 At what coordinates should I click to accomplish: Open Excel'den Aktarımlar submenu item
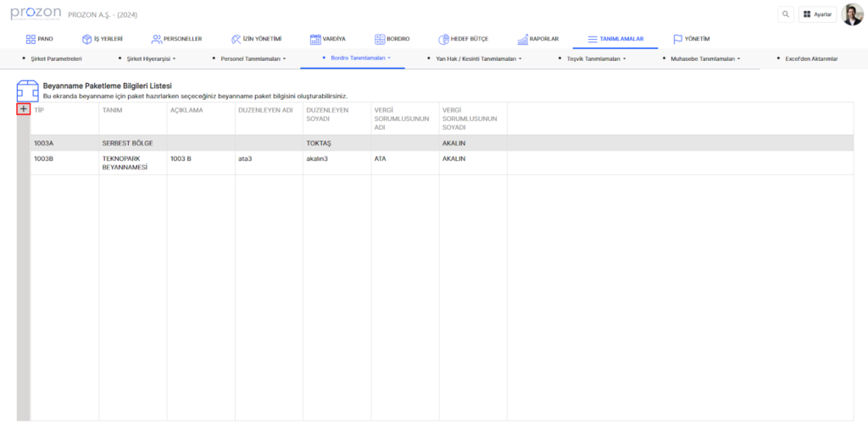coord(811,59)
